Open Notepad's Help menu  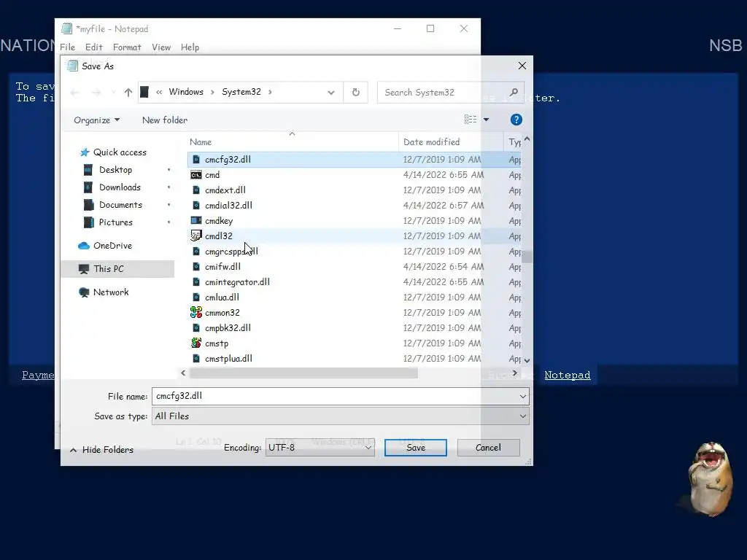pyautogui.click(x=190, y=47)
